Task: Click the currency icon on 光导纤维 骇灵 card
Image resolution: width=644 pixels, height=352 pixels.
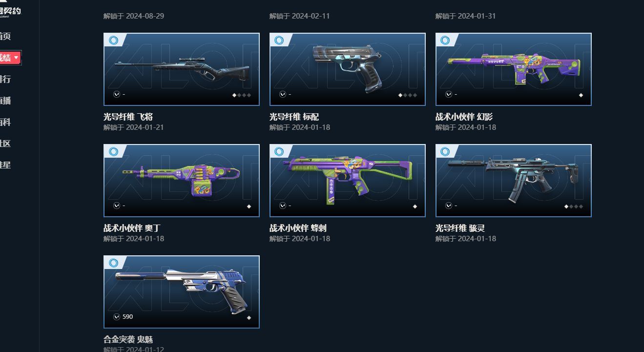Action: pos(448,206)
